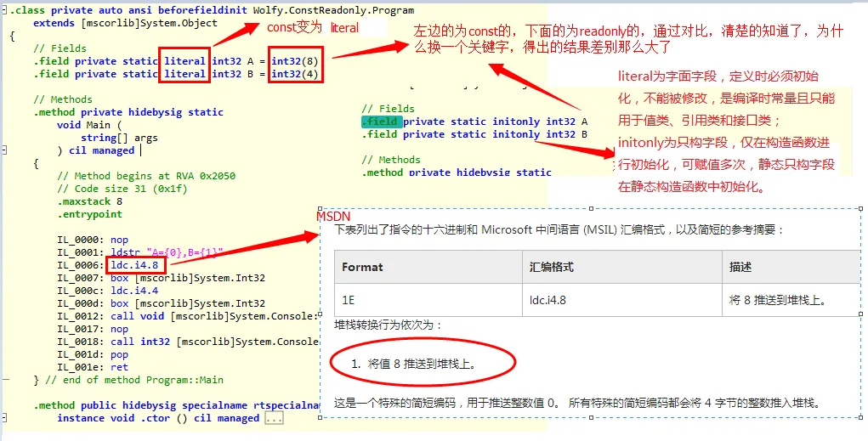Click the 'IL_000d: box' instruction line
The height and width of the screenshot is (441, 868).
tap(161, 304)
